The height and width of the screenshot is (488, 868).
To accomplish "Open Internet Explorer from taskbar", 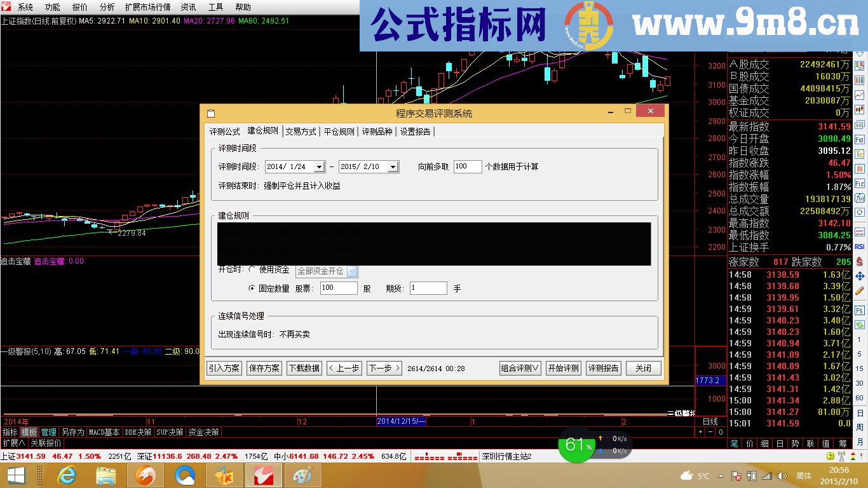I will [66, 475].
